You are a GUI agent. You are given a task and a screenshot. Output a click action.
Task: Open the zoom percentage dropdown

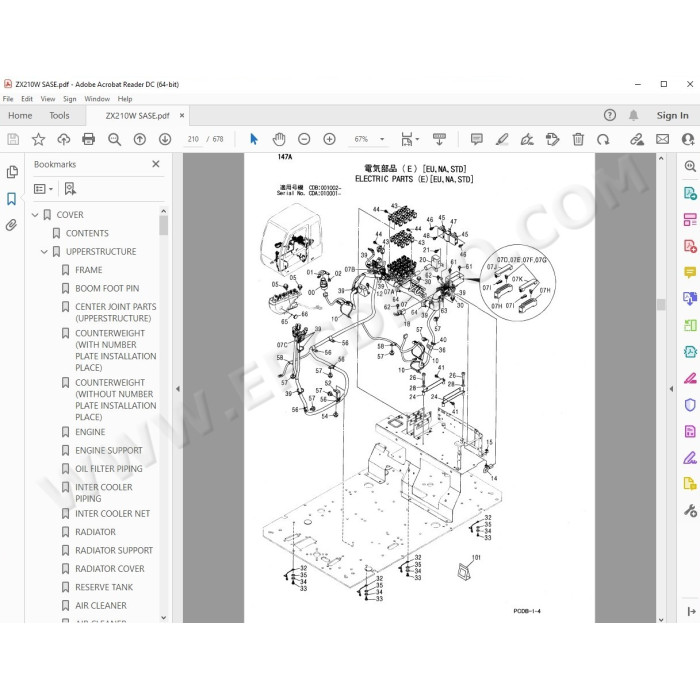coord(382,139)
